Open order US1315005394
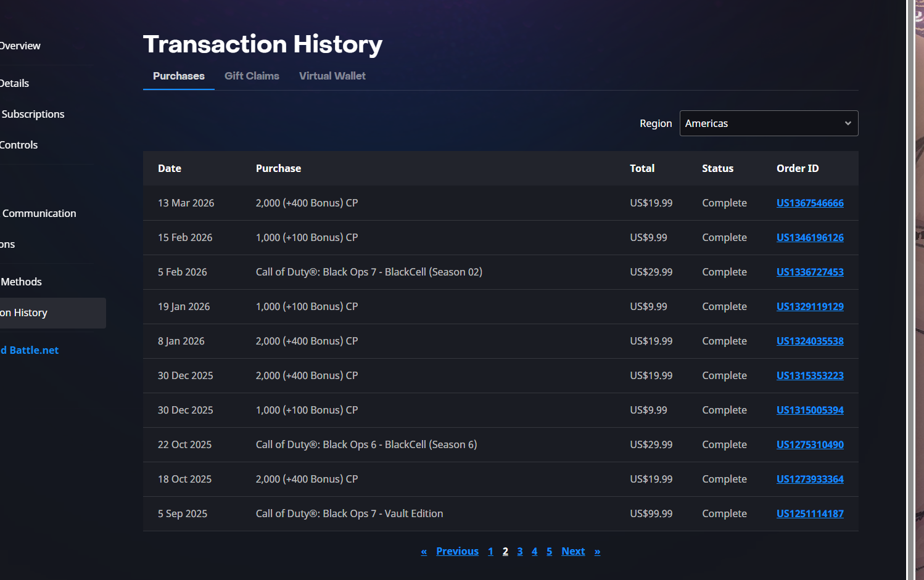The image size is (924, 580). coord(810,410)
